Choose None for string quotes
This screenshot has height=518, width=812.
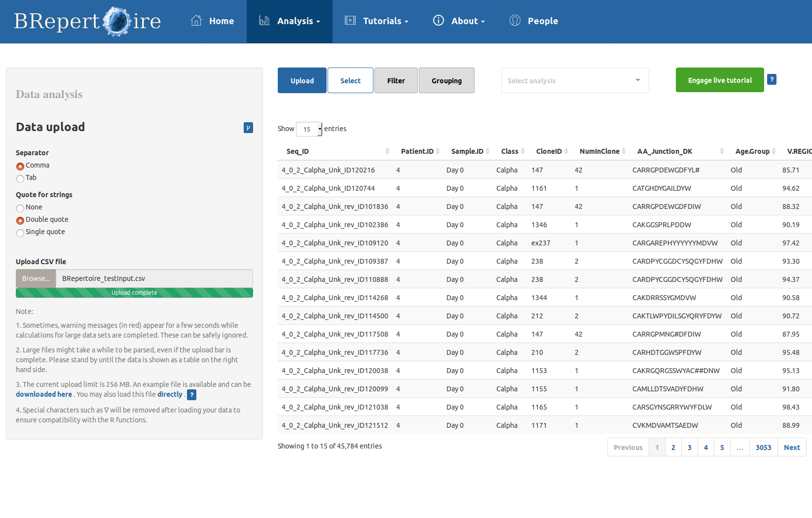pos(20,208)
